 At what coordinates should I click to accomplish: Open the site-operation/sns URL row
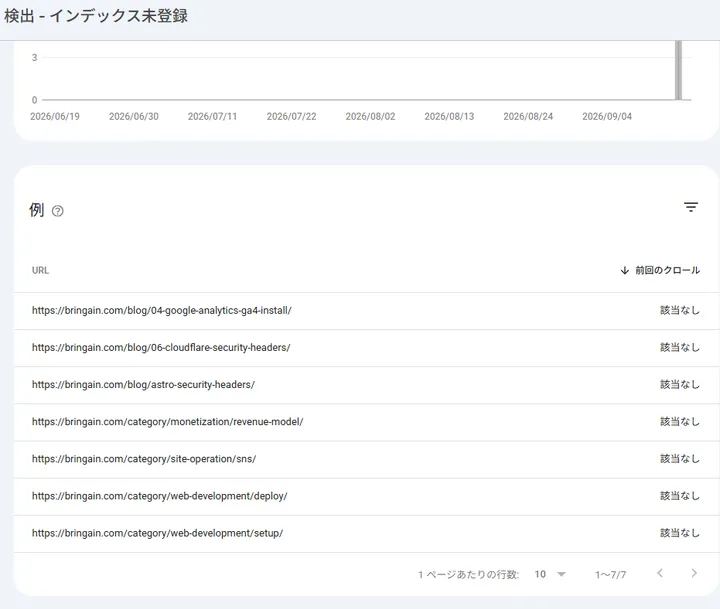(366, 459)
